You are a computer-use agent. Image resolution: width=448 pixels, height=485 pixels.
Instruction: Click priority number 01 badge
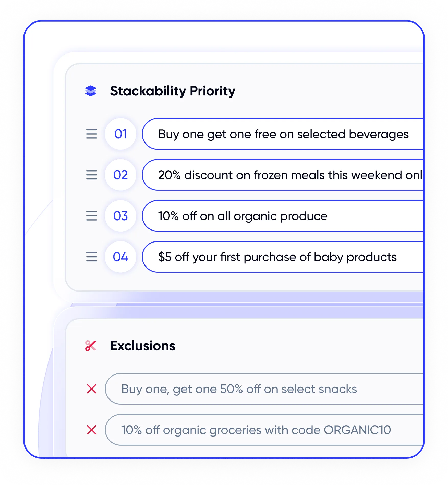coord(120,134)
